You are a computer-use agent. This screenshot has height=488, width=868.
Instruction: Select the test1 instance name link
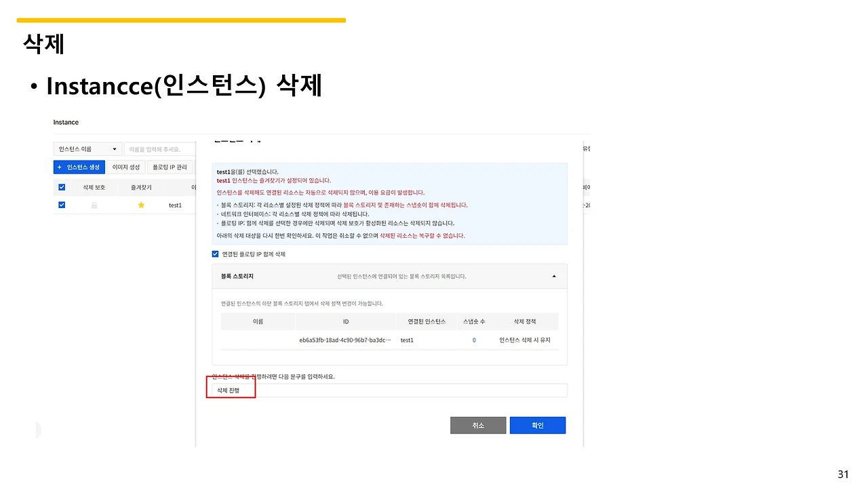(x=175, y=205)
